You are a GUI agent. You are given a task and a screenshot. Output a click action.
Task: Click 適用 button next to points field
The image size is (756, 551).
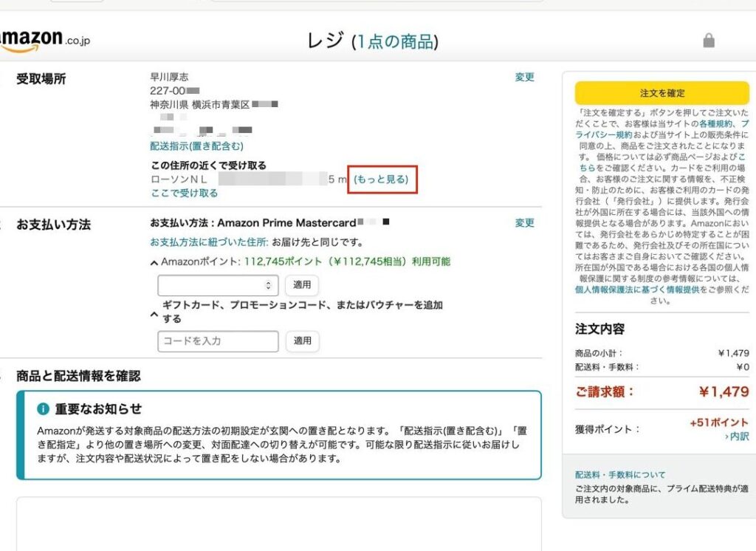(x=302, y=284)
